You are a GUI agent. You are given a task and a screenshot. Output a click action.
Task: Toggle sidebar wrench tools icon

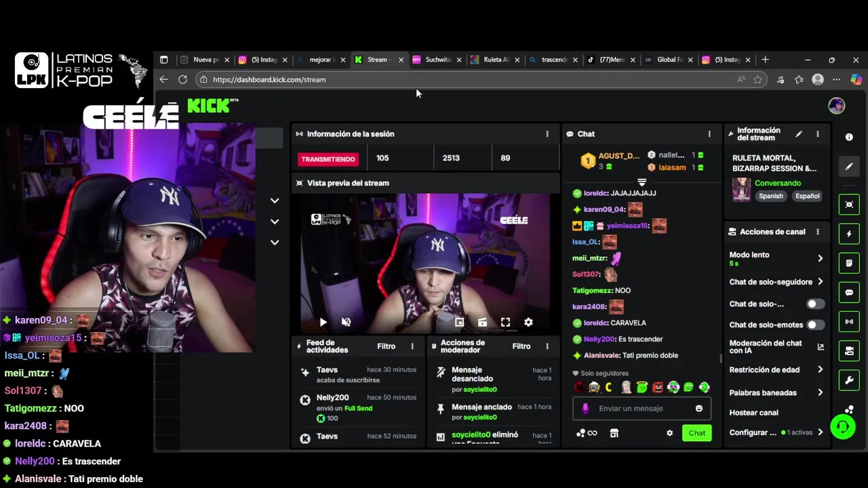click(x=849, y=380)
